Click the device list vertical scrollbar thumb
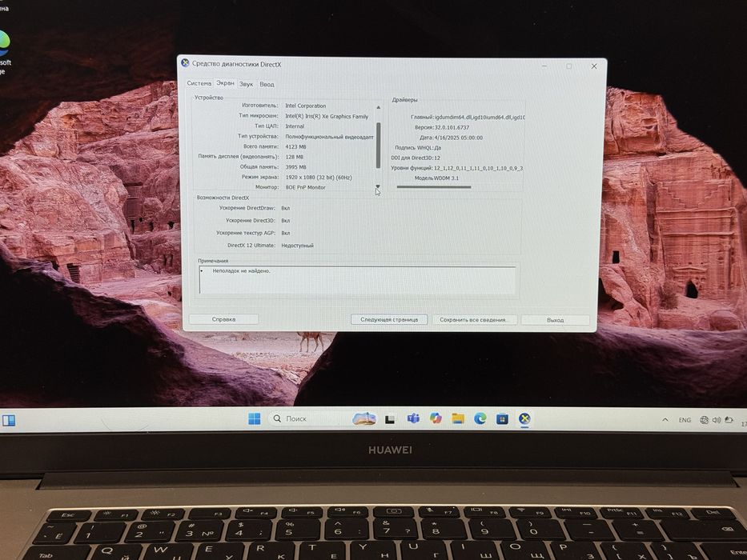 coord(378,146)
